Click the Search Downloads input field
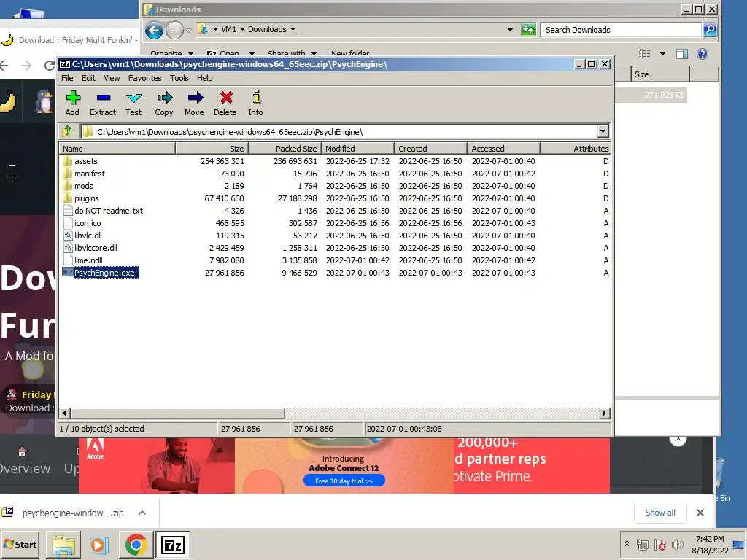The width and height of the screenshot is (747, 560). pos(622,30)
